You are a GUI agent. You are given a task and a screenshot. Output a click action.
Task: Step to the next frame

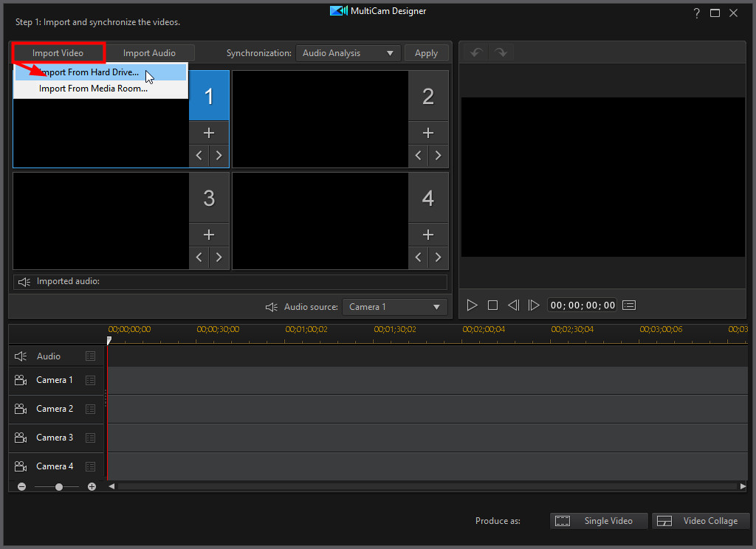pos(534,305)
